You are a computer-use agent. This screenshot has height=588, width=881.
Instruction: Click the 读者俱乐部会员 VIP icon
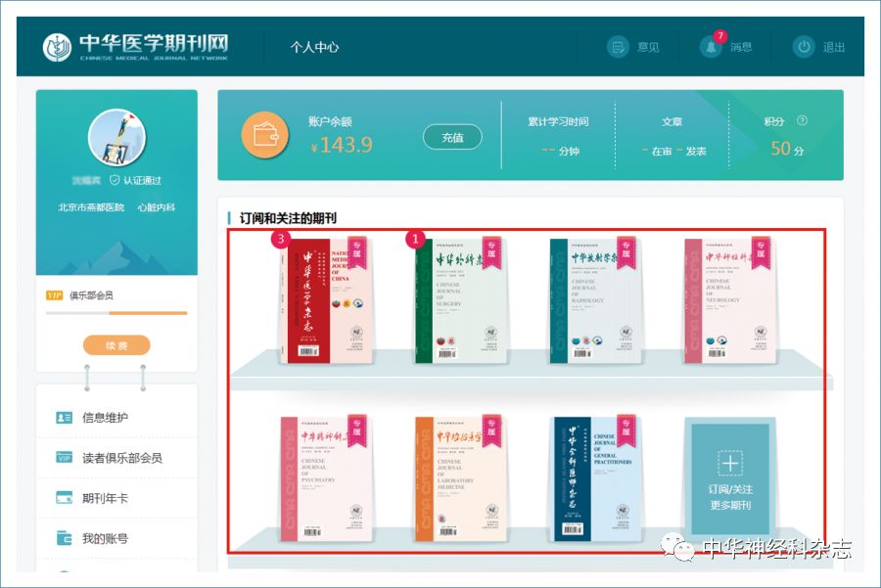64,458
